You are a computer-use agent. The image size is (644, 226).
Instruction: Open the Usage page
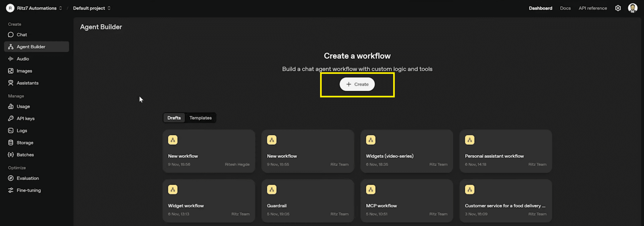(x=23, y=106)
